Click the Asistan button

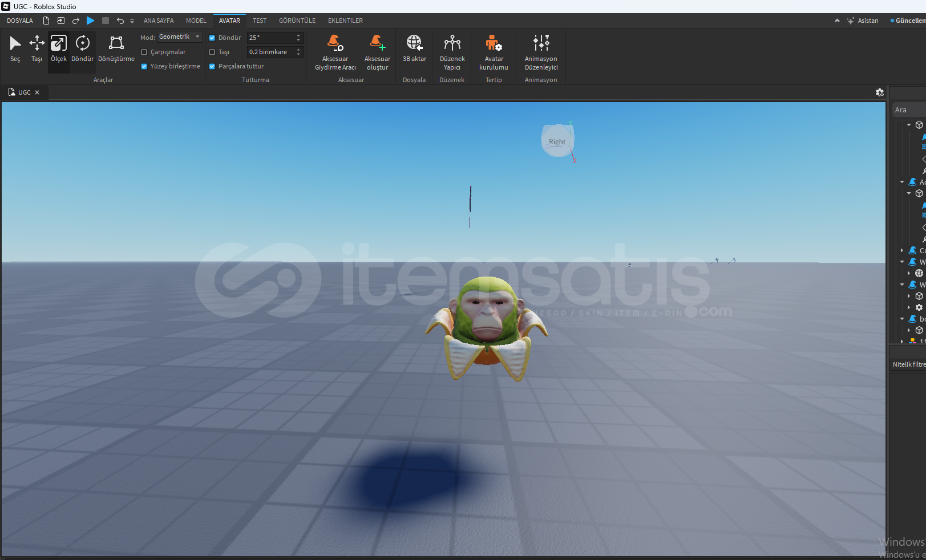(863, 21)
